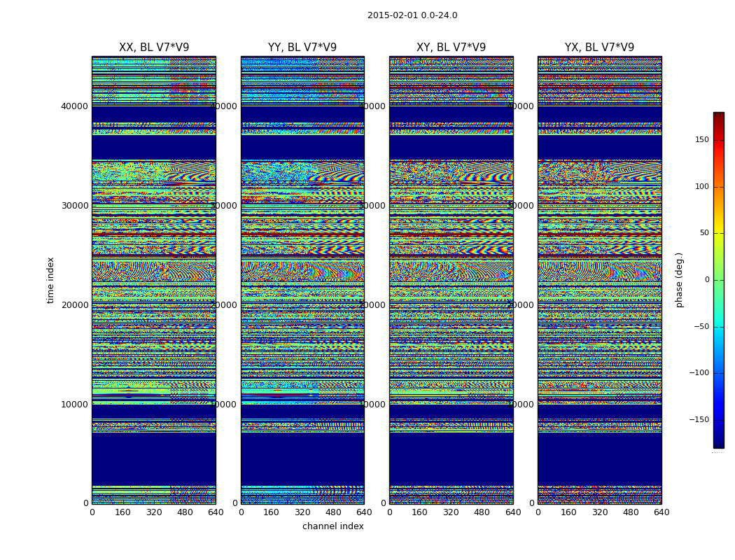The height and width of the screenshot is (560, 735).
Task: Click the dark blue bottom of the colorbar
Action: 718,444
